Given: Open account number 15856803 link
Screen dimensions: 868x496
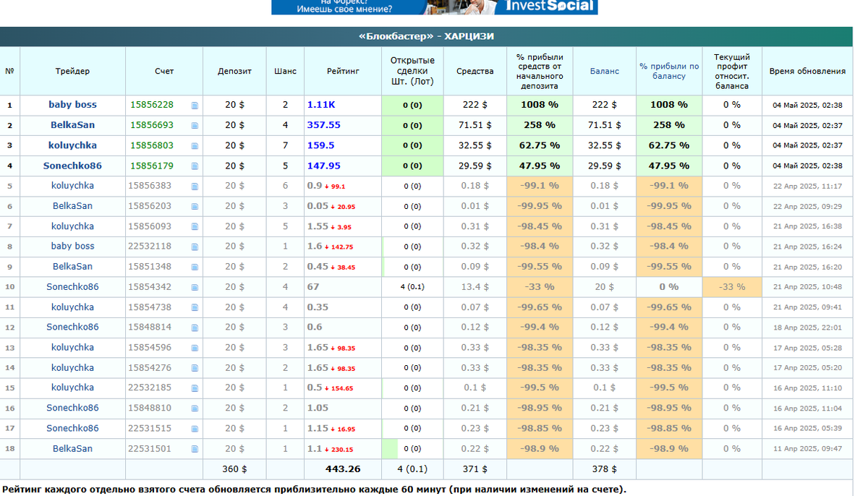Looking at the screenshot, I should pyautogui.click(x=152, y=145).
